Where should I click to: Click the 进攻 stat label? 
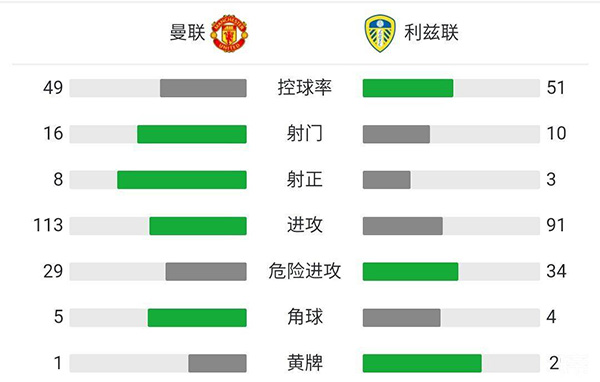[305, 225]
